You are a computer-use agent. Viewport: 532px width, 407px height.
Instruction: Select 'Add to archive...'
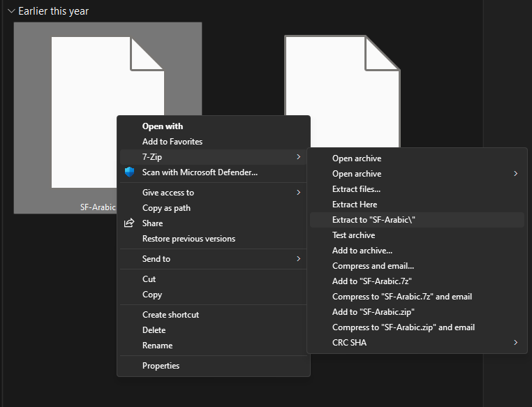[x=417, y=251]
